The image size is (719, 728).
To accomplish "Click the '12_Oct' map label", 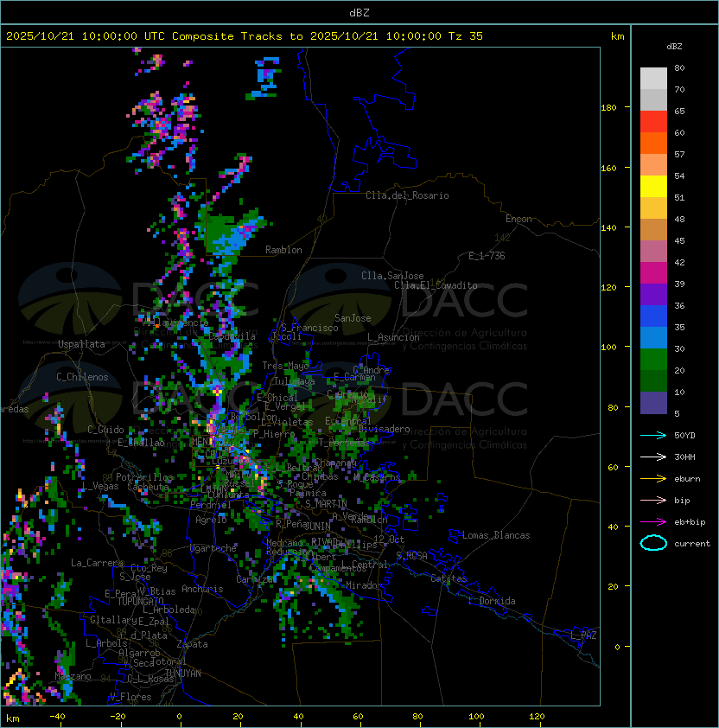I will (x=389, y=540).
